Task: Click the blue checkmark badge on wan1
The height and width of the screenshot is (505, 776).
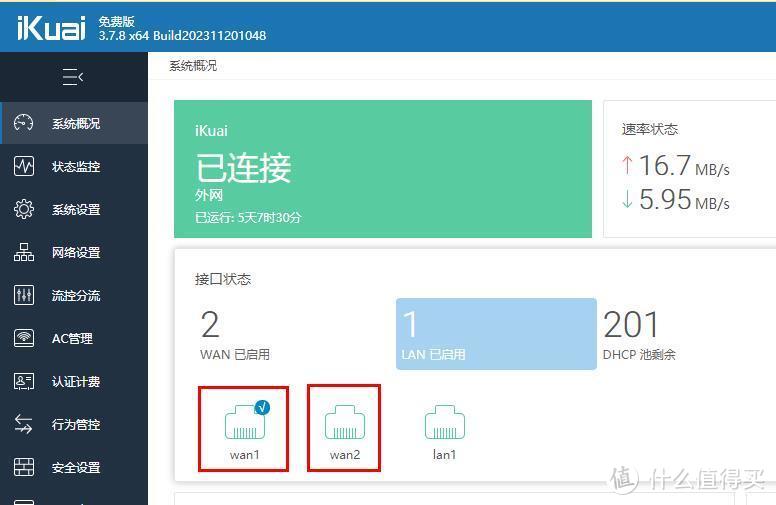Action: (262, 407)
